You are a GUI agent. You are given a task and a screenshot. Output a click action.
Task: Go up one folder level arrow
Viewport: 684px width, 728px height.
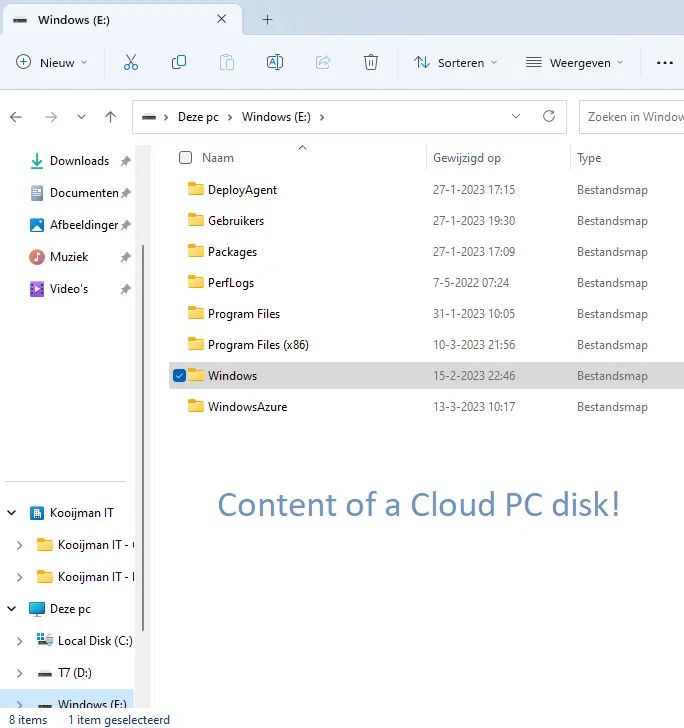click(x=111, y=117)
